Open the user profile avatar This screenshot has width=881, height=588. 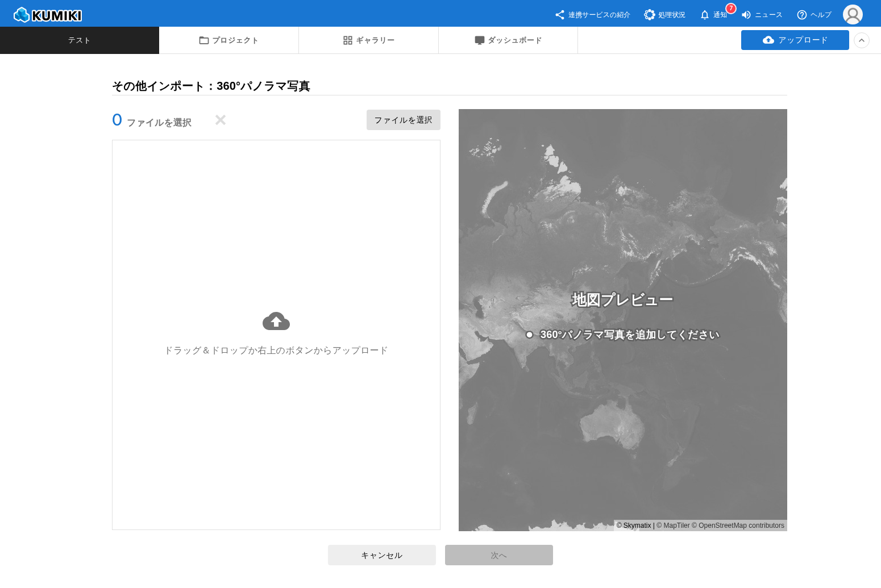pos(853,15)
